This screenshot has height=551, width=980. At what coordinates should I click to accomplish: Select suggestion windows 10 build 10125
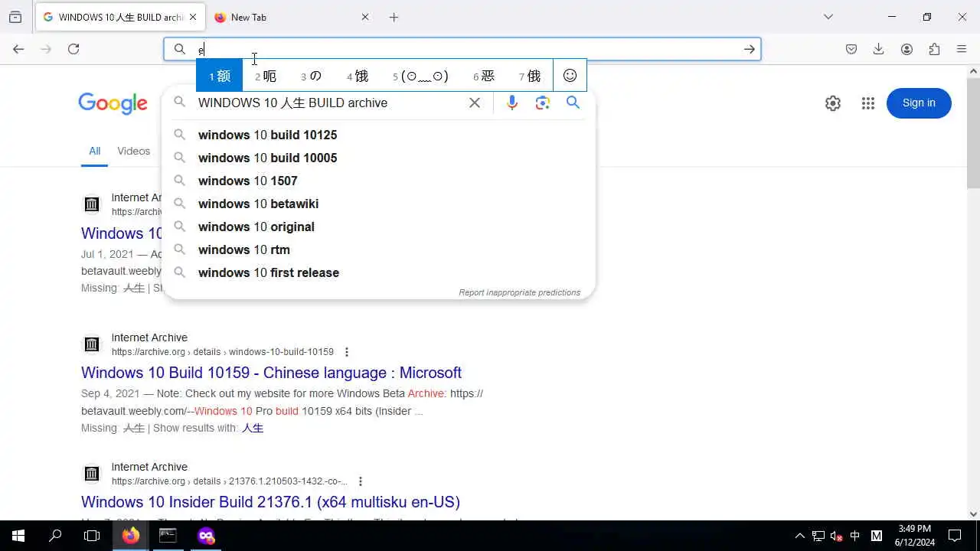click(379, 135)
